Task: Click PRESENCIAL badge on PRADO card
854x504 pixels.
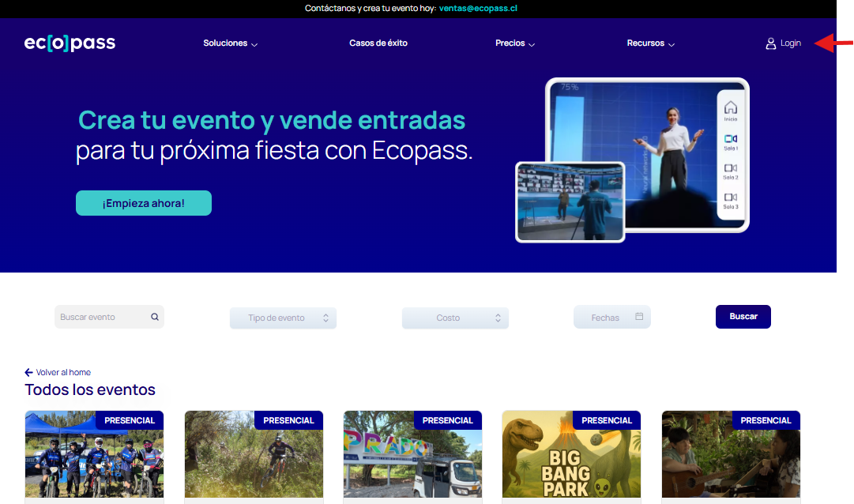Action: tap(448, 420)
